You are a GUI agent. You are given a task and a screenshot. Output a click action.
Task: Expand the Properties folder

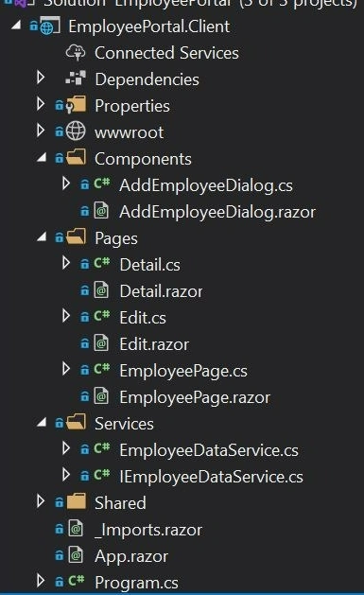click(x=41, y=104)
